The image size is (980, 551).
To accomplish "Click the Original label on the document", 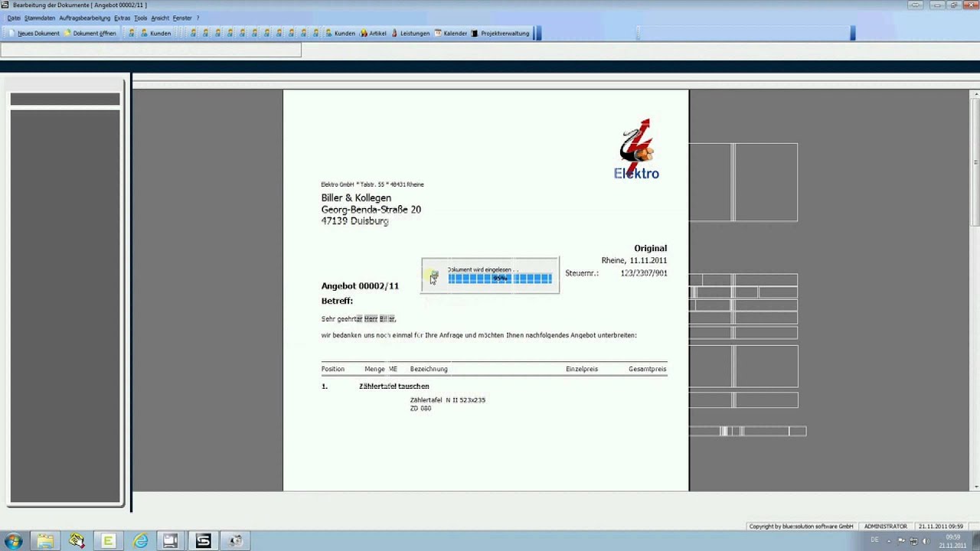I will [x=650, y=248].
